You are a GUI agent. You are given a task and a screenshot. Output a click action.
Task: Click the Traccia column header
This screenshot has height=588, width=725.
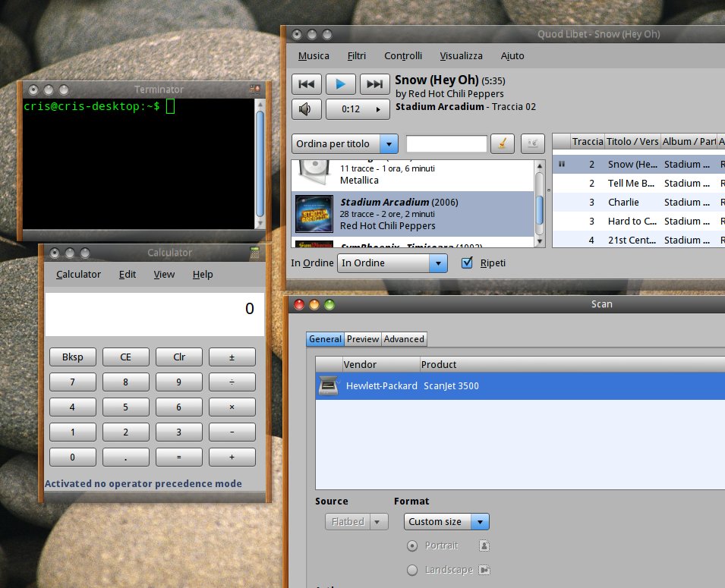[x=587, y=141]
